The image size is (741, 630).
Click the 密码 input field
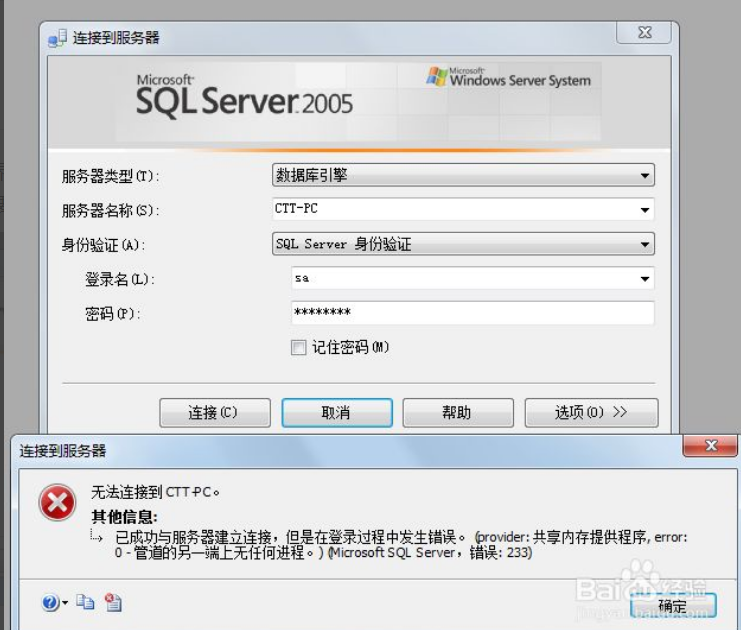tap(473, 312)
